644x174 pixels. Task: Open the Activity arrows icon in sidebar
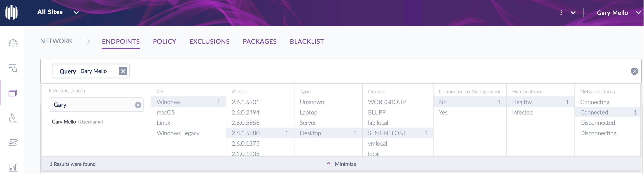click(x=13, y=142)
